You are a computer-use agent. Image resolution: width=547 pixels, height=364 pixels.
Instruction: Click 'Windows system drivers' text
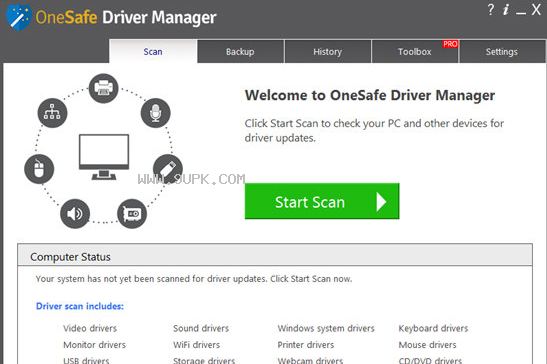click(x=326, y=328)
